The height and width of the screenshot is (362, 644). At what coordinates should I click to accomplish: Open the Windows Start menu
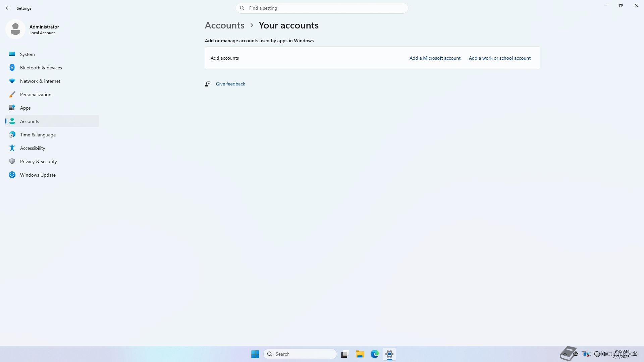[x=255, y=354]
